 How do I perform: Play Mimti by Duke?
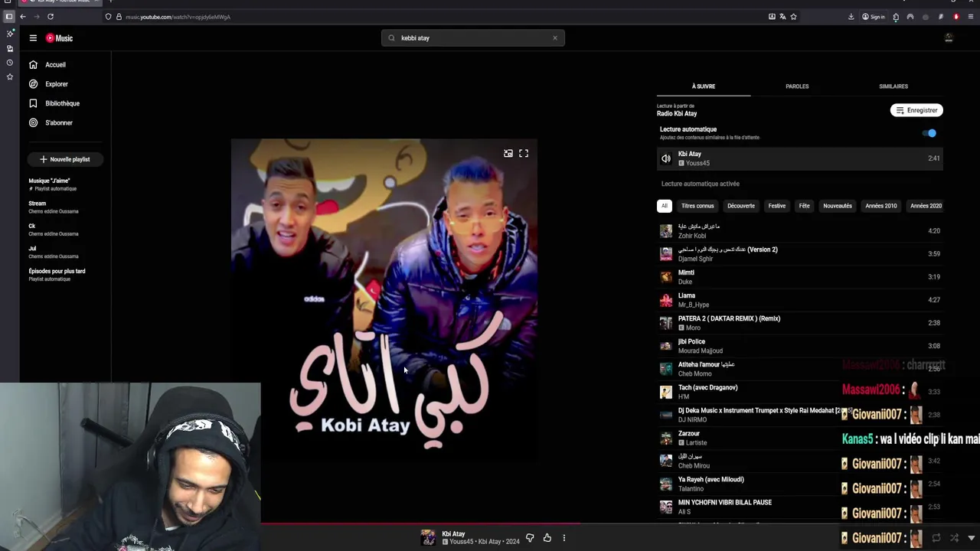click(800, 277)
